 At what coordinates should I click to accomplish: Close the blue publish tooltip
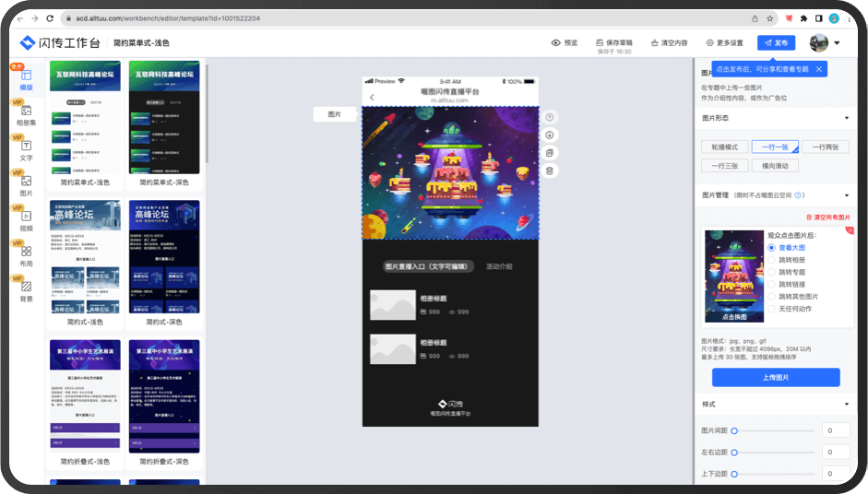[x=820, y=69]
